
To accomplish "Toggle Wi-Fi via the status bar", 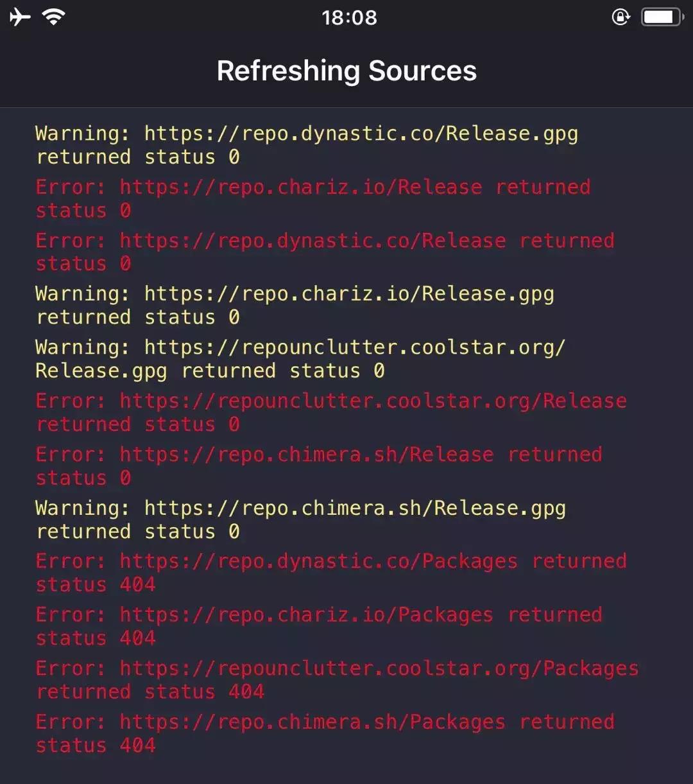I will coord(55,17).
